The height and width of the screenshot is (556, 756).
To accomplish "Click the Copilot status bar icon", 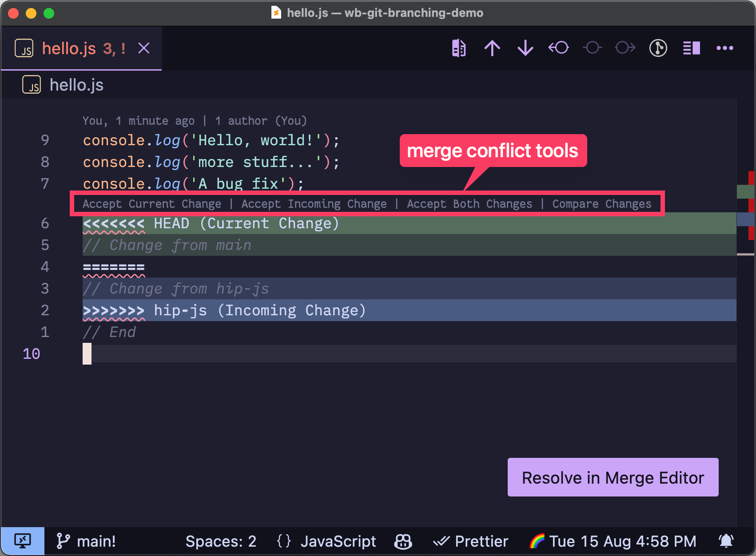I will click(x=403, y=541).
